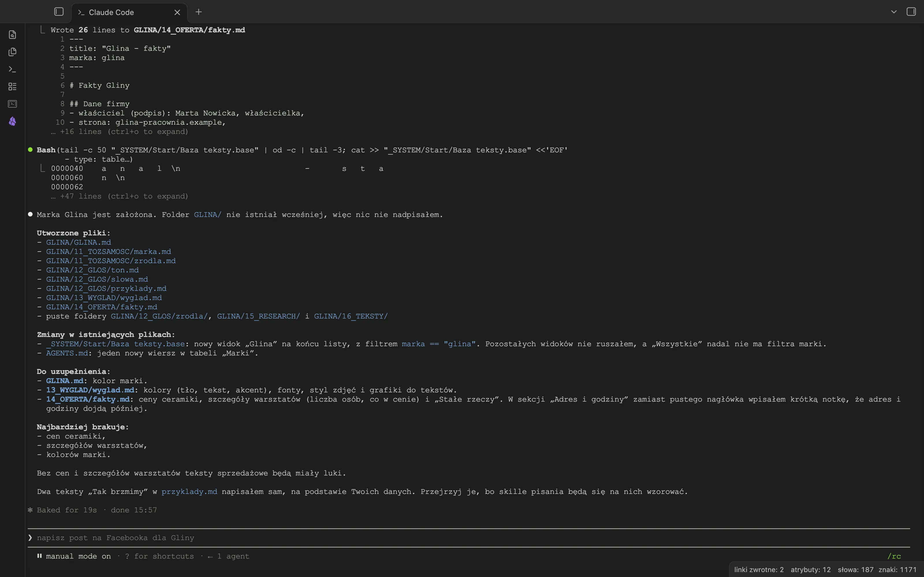924x577 pixels.
Task: Expand the +47 hidden output lines
Action: [x=120, y=196]
